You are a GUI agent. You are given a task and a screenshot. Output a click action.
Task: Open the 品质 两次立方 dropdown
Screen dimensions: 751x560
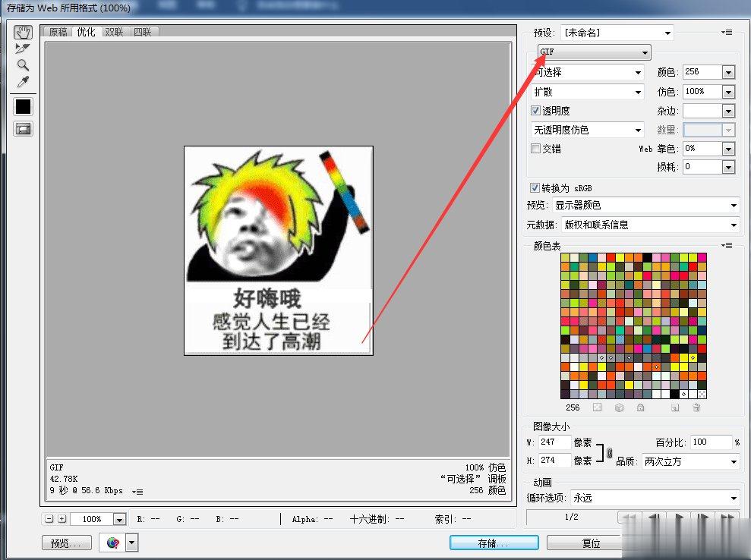691,461
